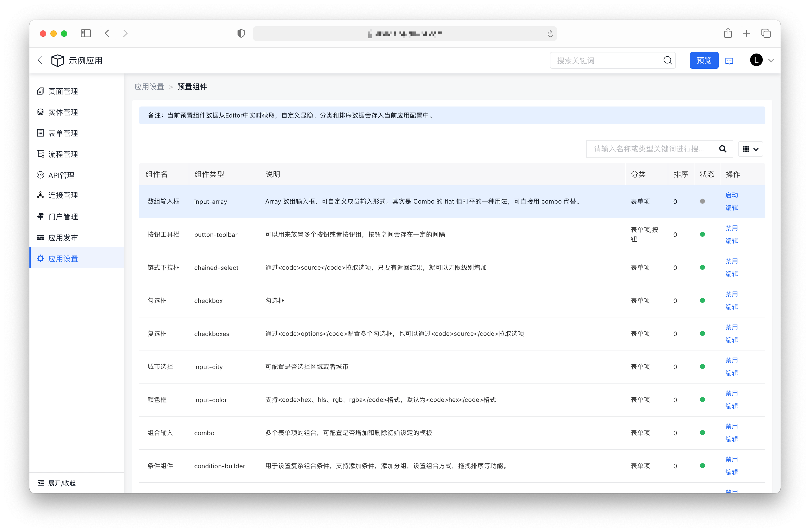
Task: Click the cube app logo icon
Action: [x=57, y=61]
